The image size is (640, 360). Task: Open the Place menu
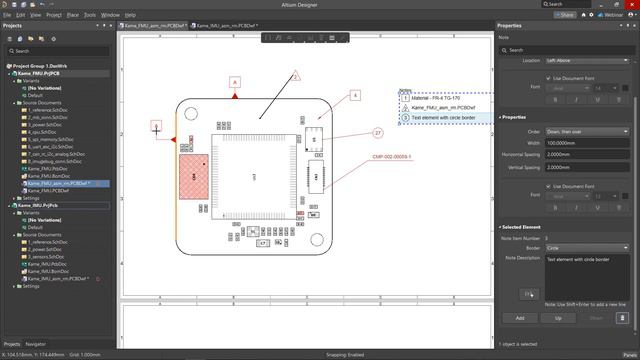click(73, 15)
